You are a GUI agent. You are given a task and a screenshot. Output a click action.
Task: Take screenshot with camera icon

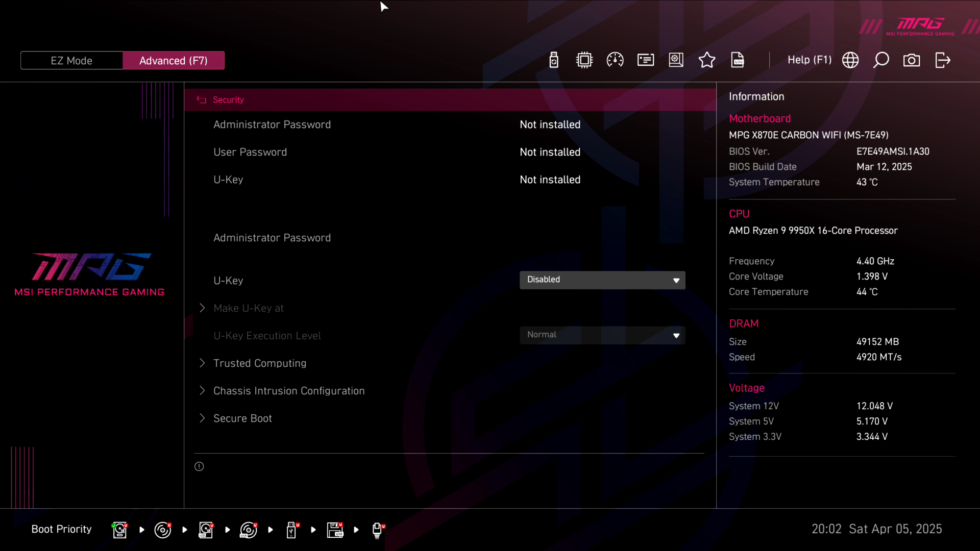pos(912,60)
